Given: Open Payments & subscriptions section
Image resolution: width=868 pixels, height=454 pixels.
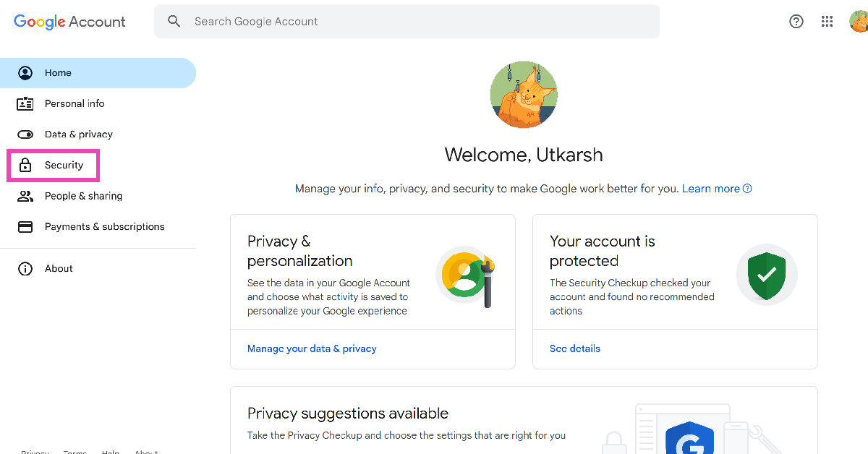Looking at the screenshot, I should [x=105, y=227].
